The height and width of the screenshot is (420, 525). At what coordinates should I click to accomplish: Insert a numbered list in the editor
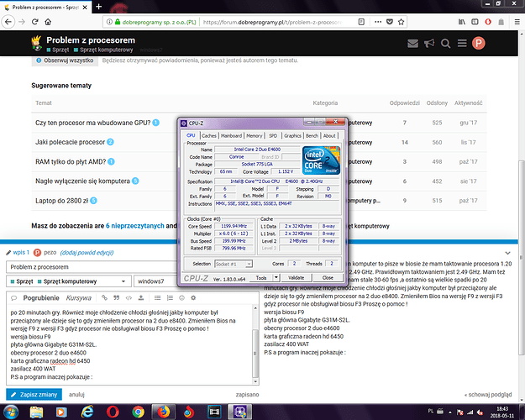tap(170, 297)
